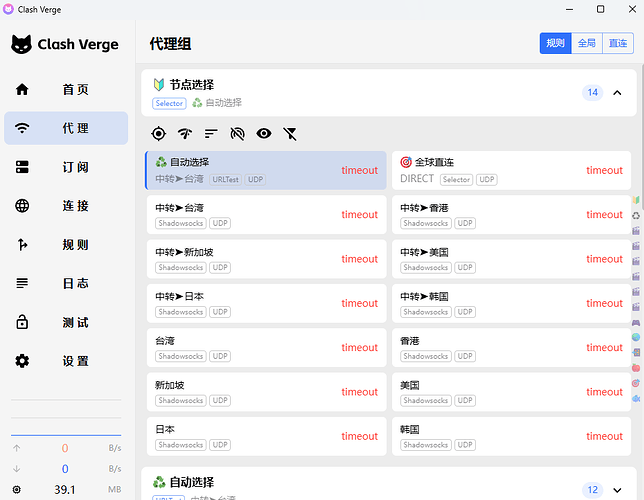644x500 pixels.
Task: Click the upload speed value in orange
Action: pos(65,448)
